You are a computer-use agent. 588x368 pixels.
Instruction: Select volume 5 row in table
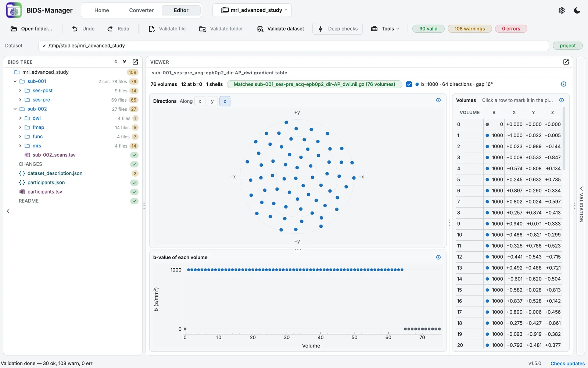coord(509,180)
